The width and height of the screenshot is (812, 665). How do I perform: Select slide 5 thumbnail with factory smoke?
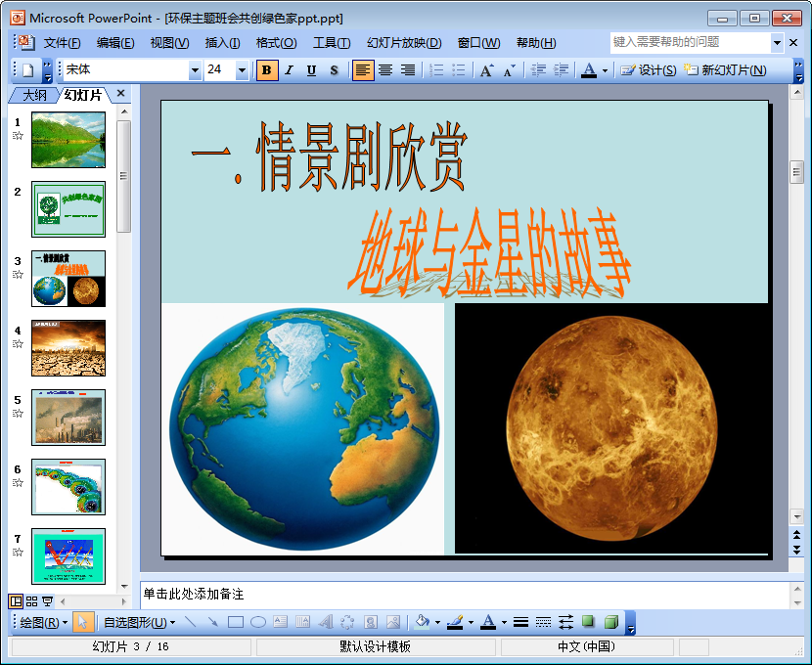click(x=68, y=418)
